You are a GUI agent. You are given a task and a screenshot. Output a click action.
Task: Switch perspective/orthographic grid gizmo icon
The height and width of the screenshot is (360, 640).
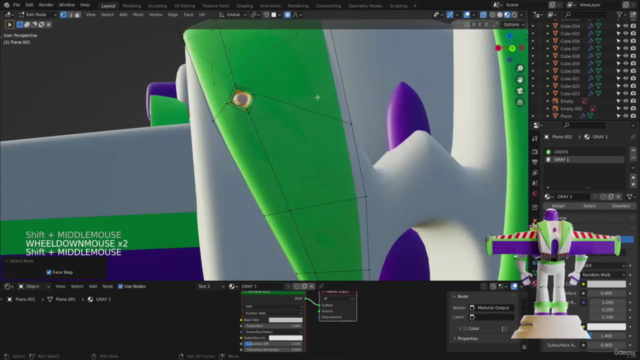tap(520, 102)
